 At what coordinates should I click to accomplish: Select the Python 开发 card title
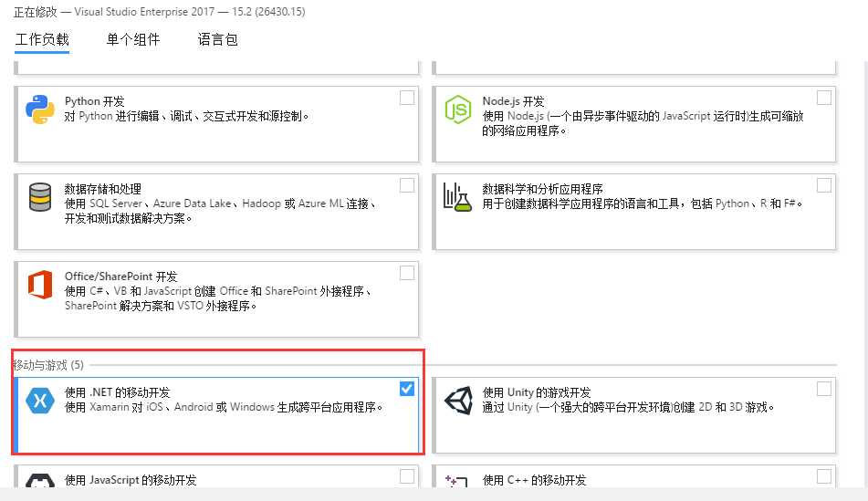(95, 101)
